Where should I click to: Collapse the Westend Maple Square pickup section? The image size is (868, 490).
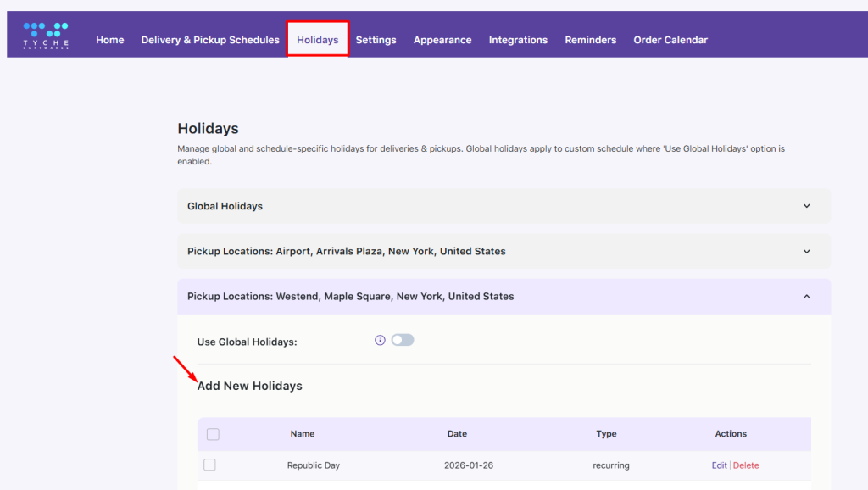504,296
